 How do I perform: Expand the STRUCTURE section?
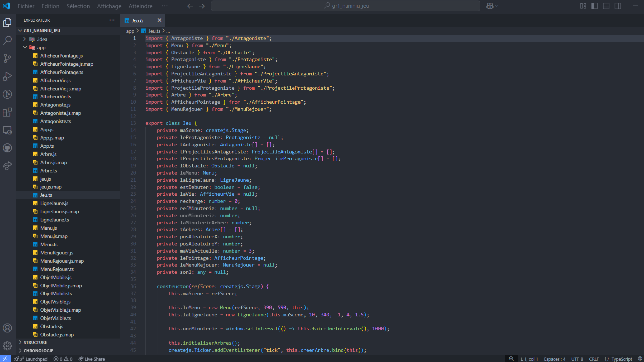pyautogui.click(x=35, y=342)
